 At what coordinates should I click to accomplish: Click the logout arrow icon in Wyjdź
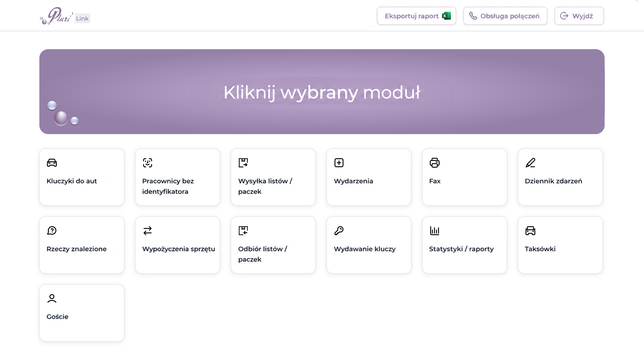click(x=564, y=16)
